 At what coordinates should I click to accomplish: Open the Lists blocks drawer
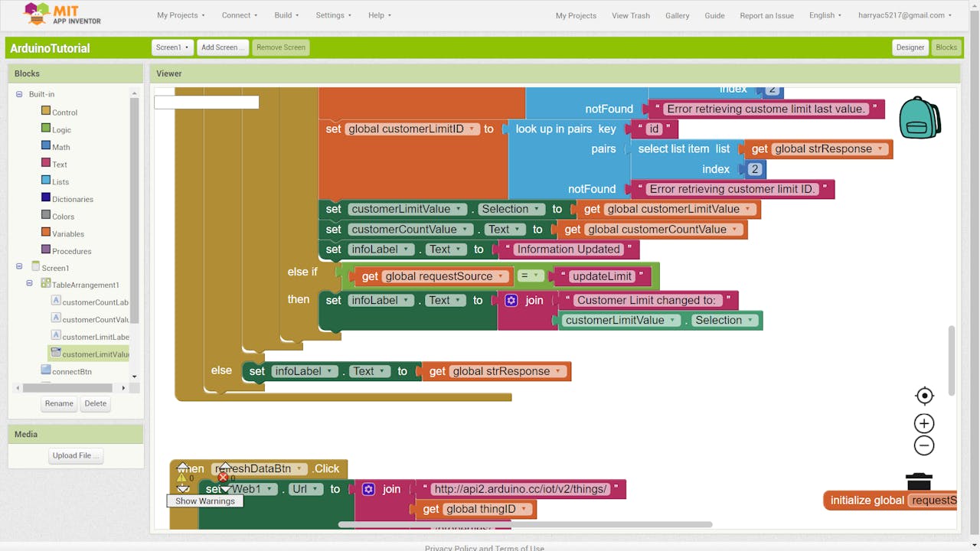click(x=60, y=182)
